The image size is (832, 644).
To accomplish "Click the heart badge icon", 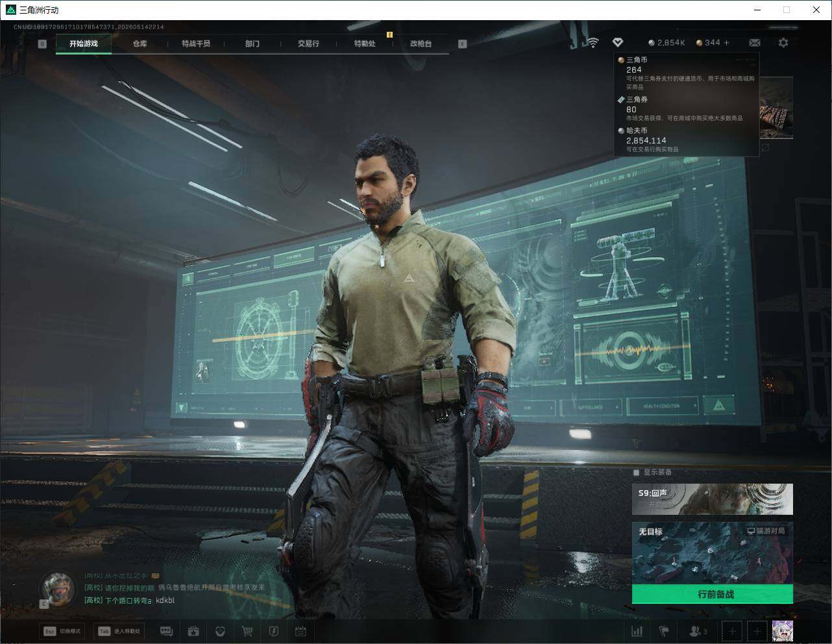I will pos(220,631).
